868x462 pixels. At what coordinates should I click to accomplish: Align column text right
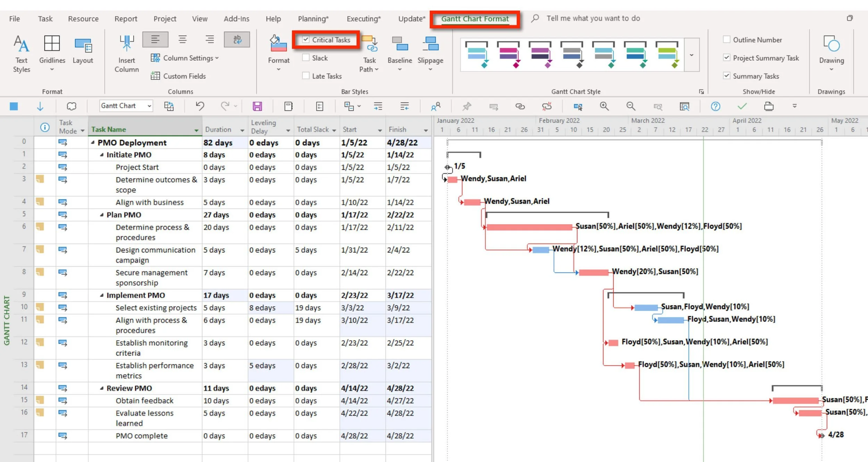[210, 39]
